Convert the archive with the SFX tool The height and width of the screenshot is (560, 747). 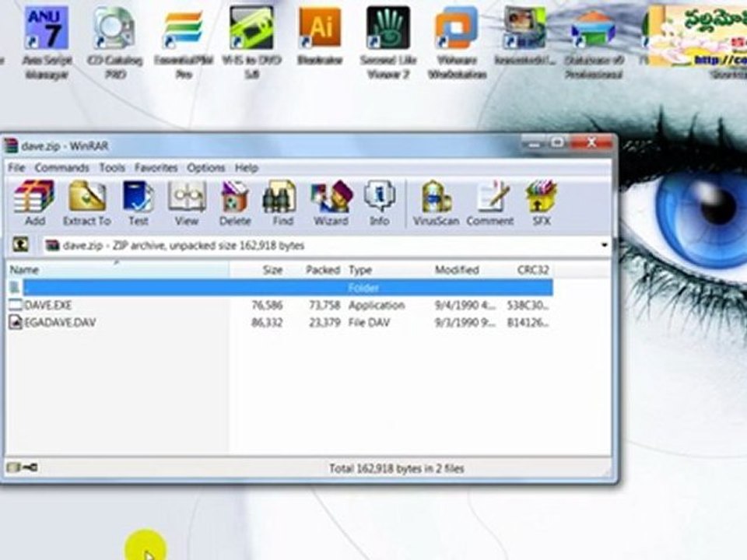[542, 203]
